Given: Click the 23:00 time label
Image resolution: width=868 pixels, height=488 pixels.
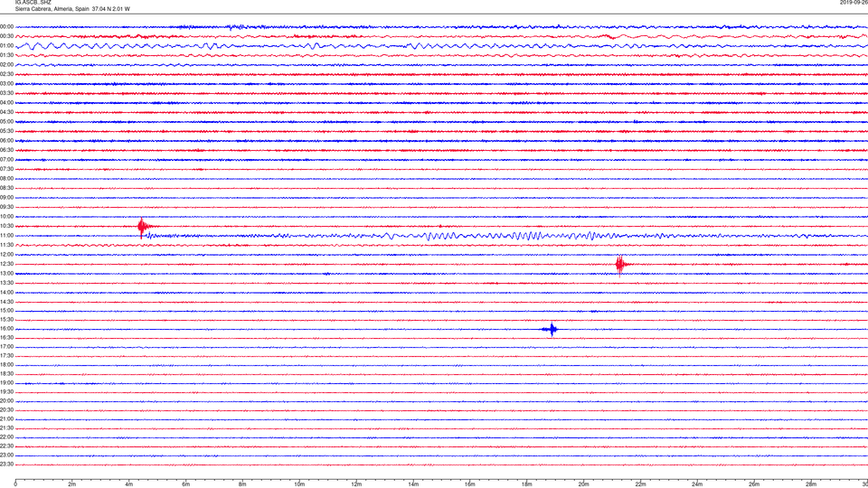Looking at the screenshot, I should [x=6, y=455].
